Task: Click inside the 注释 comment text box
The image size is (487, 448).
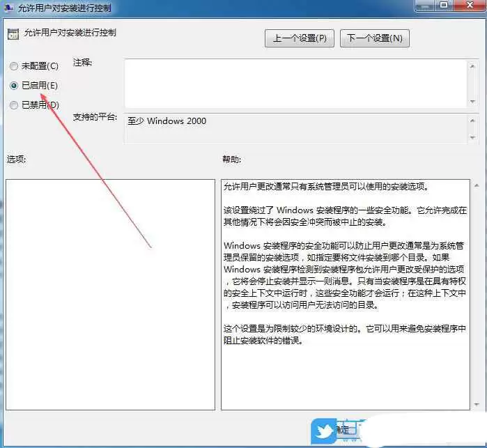Action: 295,84
